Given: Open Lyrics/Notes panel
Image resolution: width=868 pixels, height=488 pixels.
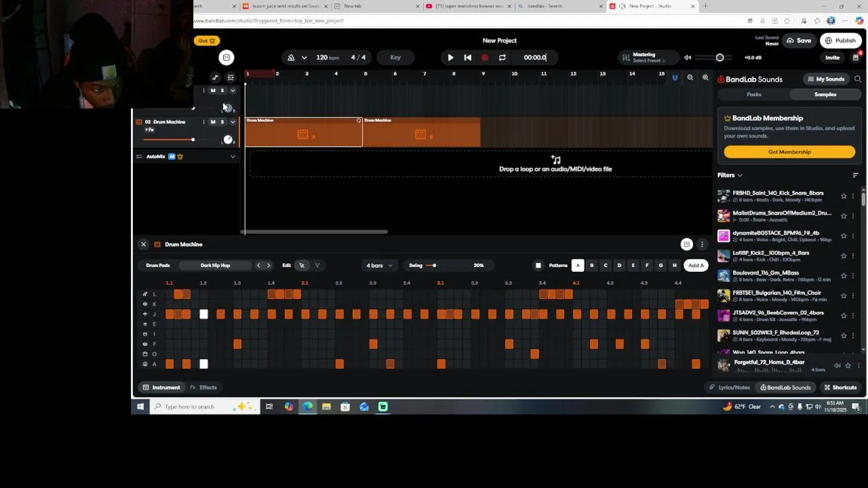Looking at the screenshot, I should pos(730,387).
